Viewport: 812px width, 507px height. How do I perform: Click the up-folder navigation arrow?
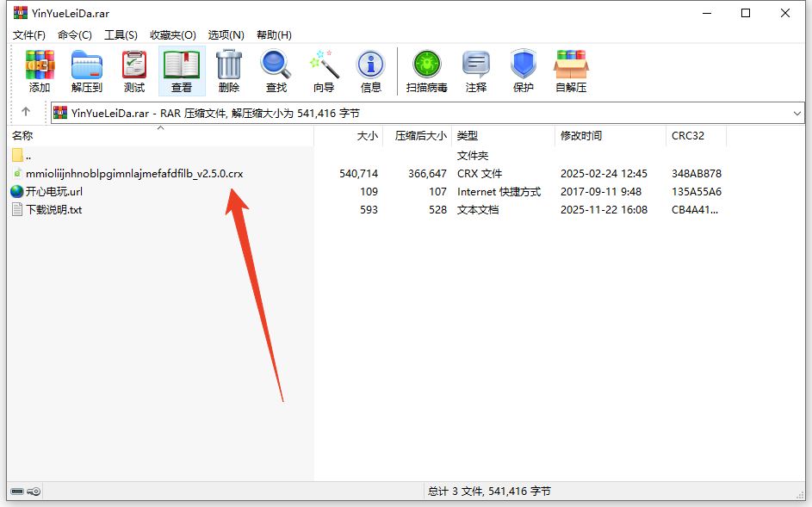[x=25, y=112]
